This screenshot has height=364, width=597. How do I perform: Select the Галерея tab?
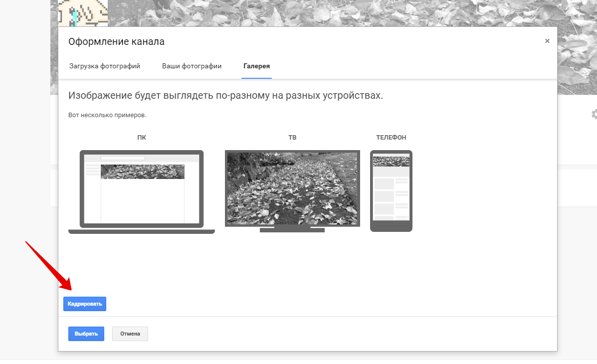coord(256,66)
